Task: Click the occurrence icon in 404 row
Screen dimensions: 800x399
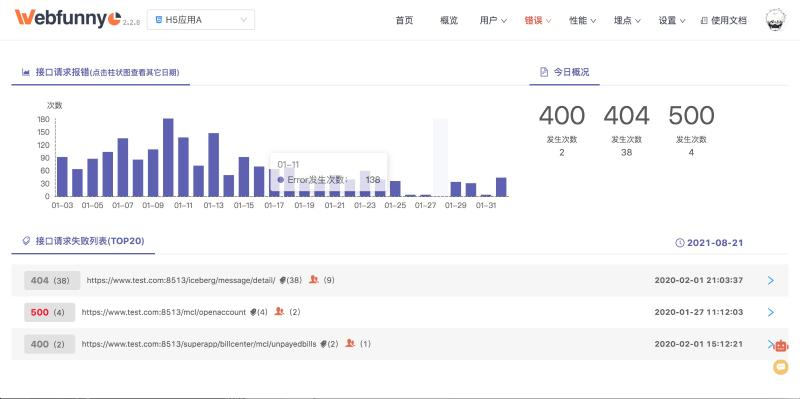Action: (x=283, y=280)
